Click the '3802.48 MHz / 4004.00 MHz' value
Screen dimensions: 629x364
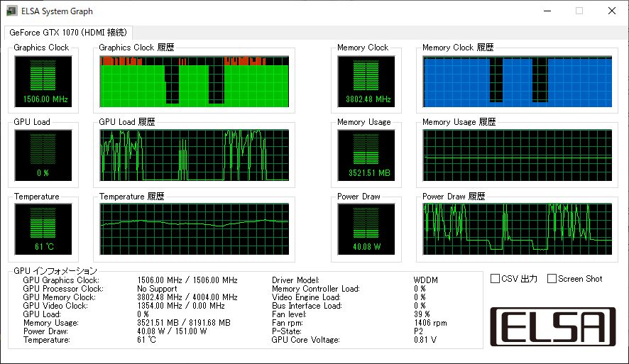pos(187,297)
